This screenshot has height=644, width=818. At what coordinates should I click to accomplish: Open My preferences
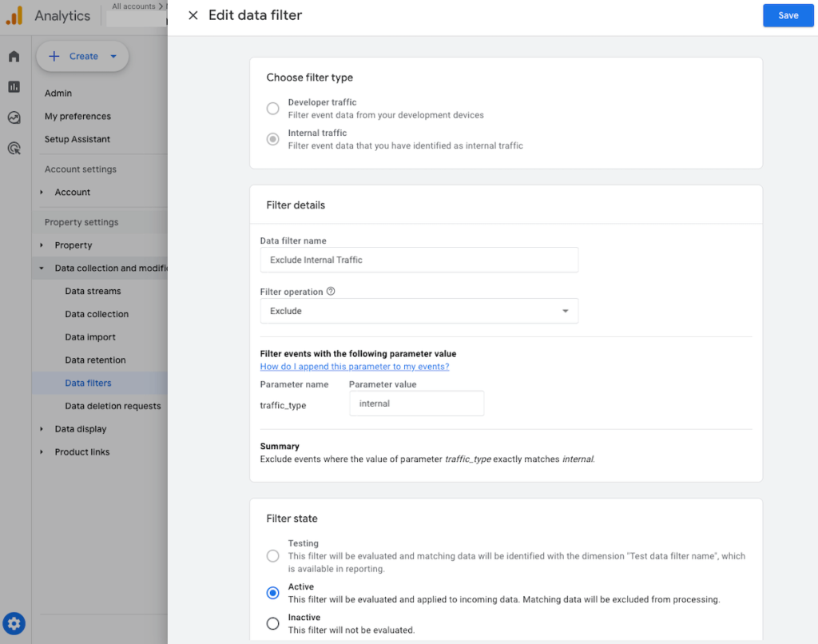coord(77,116)
